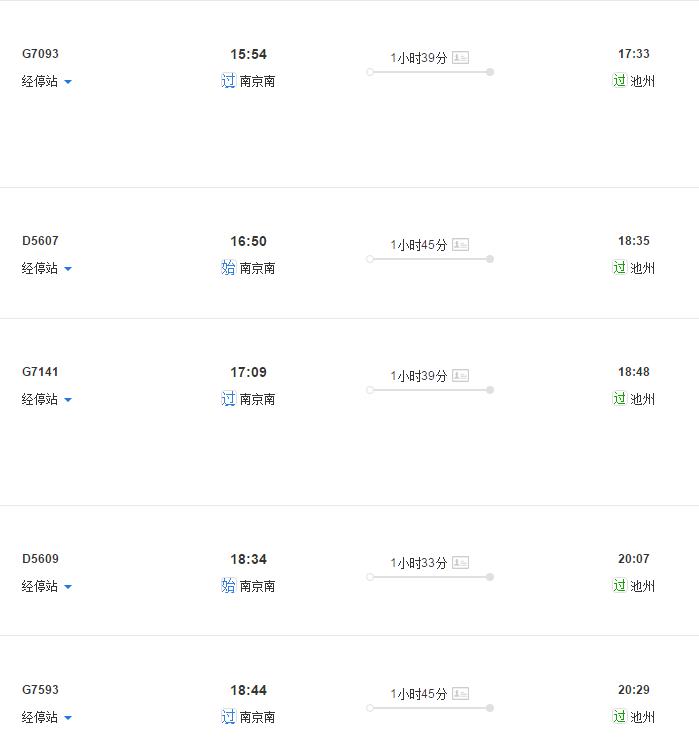Select the 18:44 南京南 departure station
The height and width of the screenshot is (746, 699).
click(257, 717)
